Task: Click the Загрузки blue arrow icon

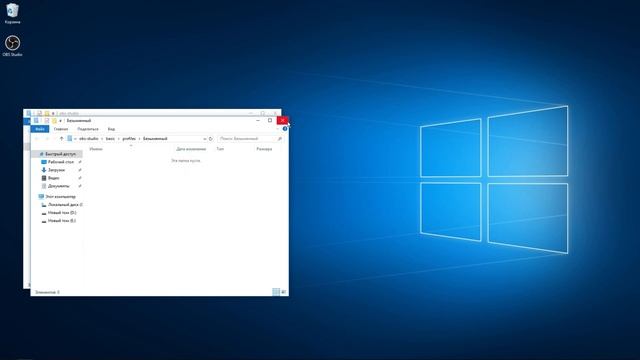Action: point(44,170)
